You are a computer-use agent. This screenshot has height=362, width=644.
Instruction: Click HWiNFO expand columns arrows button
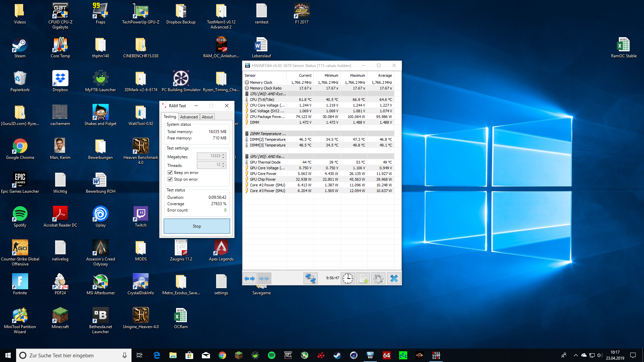pyautogui.click(x=250, y=279)
